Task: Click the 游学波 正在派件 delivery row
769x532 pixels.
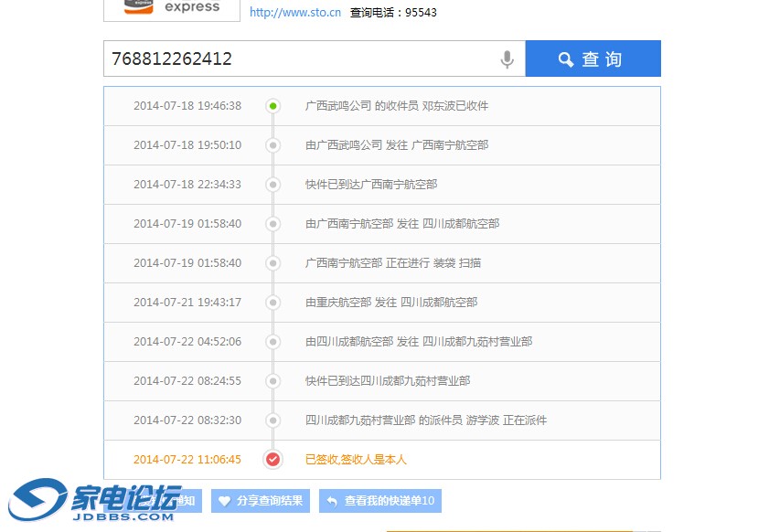Action: click(426, 420)
